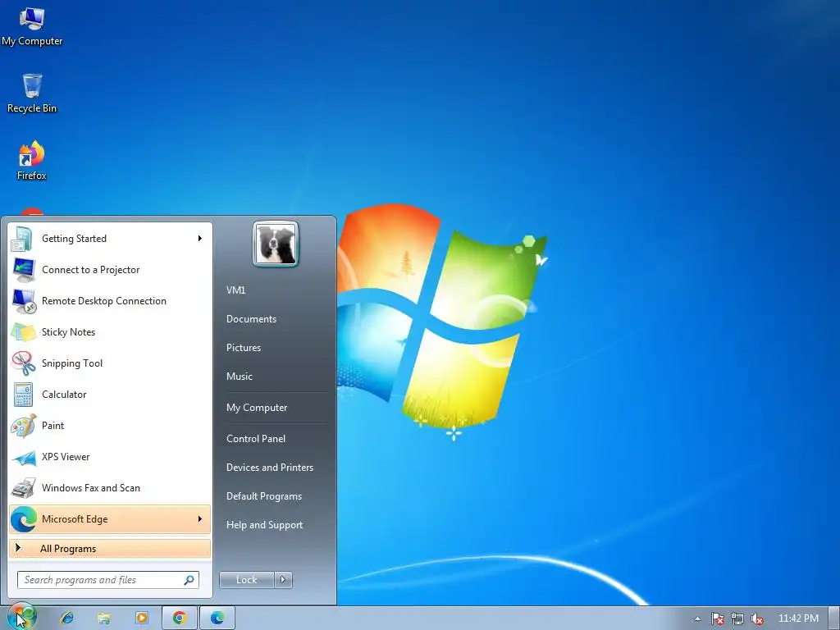Viewport: 840px width, 630px height.
Task: Click the Snipping Tool scissors icon
Action: tap(24, 363)
